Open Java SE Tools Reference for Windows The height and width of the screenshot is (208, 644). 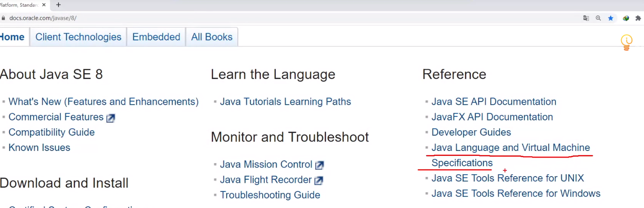point(516,194)
